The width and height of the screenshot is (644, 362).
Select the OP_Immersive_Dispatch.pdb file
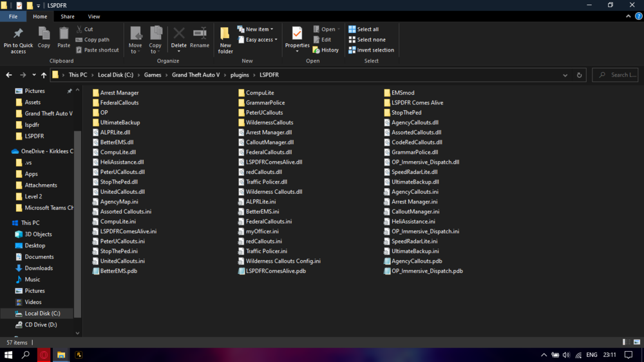[423, 271]
